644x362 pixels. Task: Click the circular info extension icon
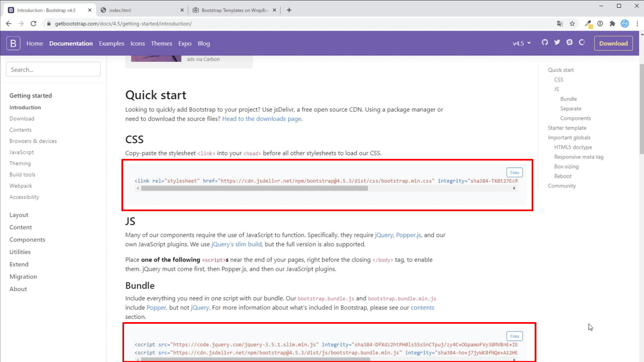(600, 23)
